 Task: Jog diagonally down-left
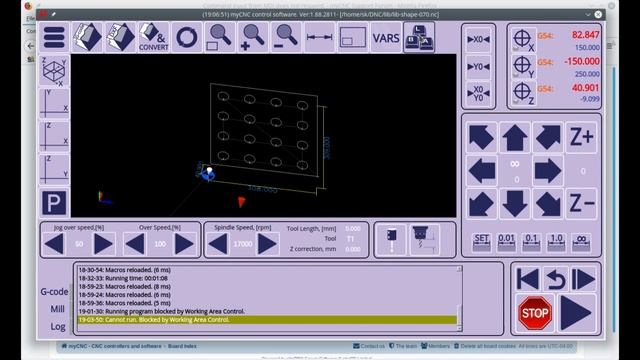click(482, 203)
